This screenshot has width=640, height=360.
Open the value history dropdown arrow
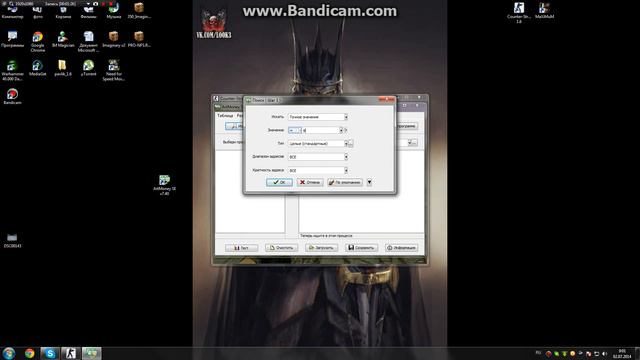(x=341, y=130)
